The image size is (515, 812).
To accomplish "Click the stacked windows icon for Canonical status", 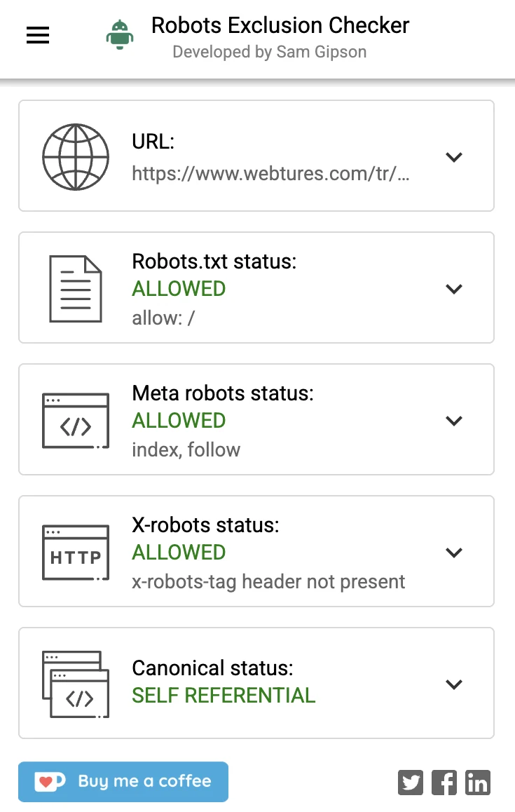I will (x=75, y=682).
